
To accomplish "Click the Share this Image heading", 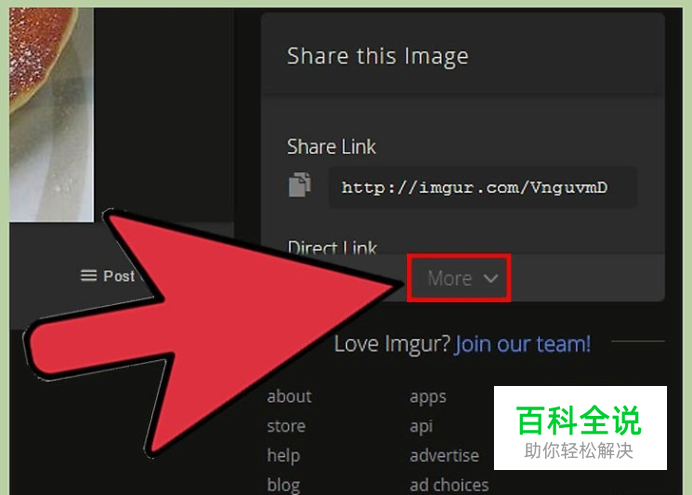I will [377, 56].
